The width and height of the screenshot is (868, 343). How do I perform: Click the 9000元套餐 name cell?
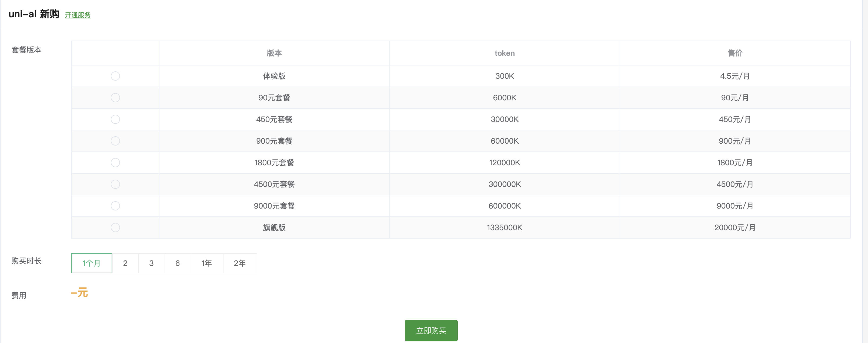tap(274, 206)
